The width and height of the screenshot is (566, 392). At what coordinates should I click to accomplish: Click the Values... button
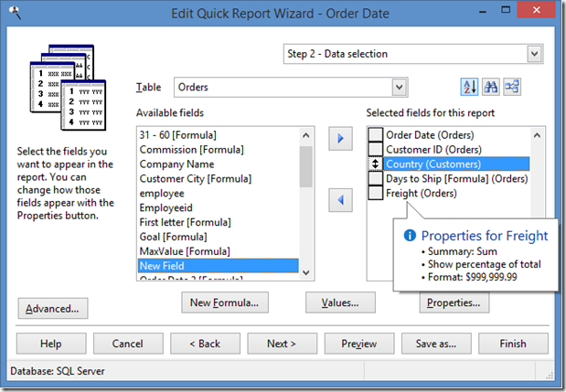click(340, 302)
